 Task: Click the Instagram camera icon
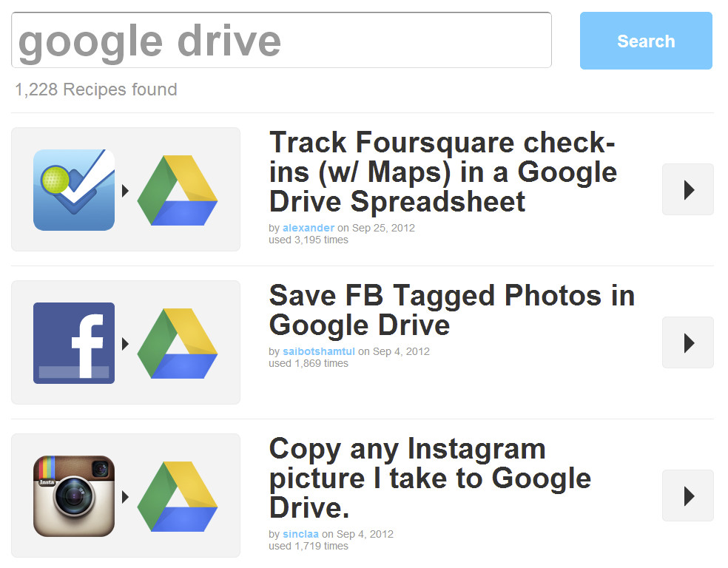(74, 496)
